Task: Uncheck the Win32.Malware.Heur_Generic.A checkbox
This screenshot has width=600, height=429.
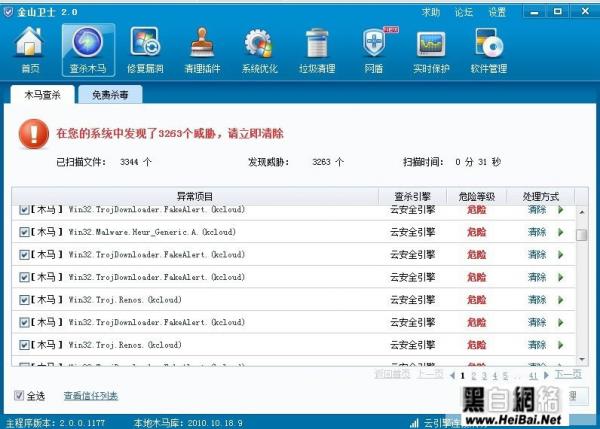Action: click(24, 232)
